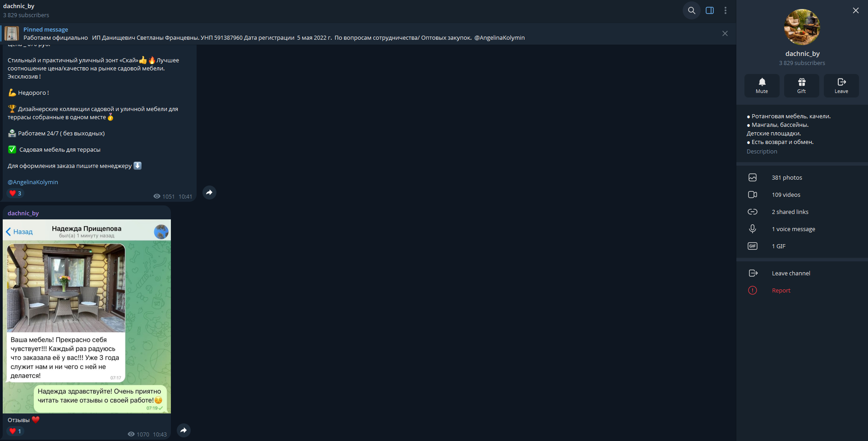Image resolution: width=868 pixels, height=441 pixels.
Task: Jump to the pinned message text
Action: point(274,38)
